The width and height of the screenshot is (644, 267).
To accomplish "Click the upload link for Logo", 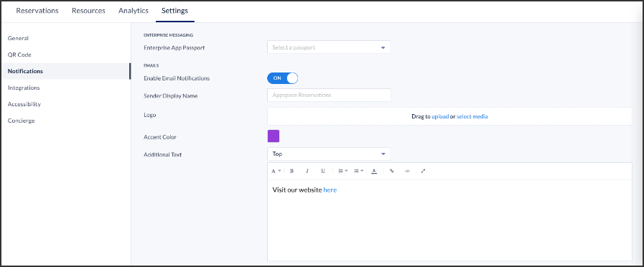I will pyautogui.click(x=440, y=117).
